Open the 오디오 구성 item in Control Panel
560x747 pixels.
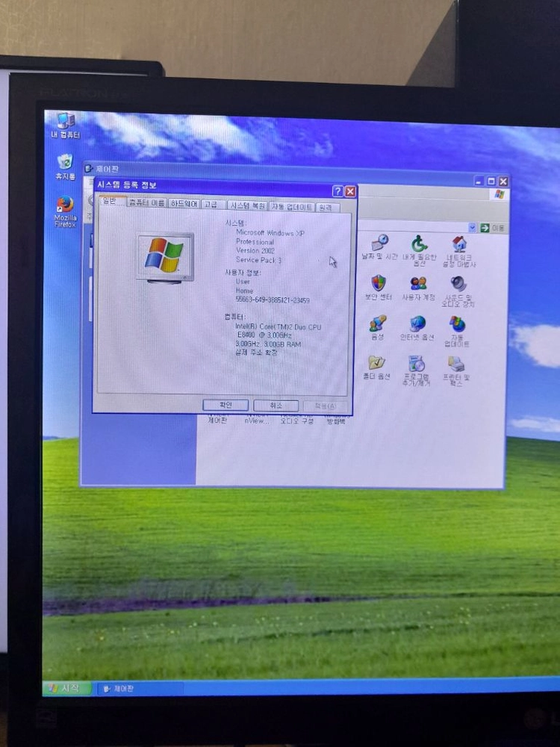pos(296,421)
